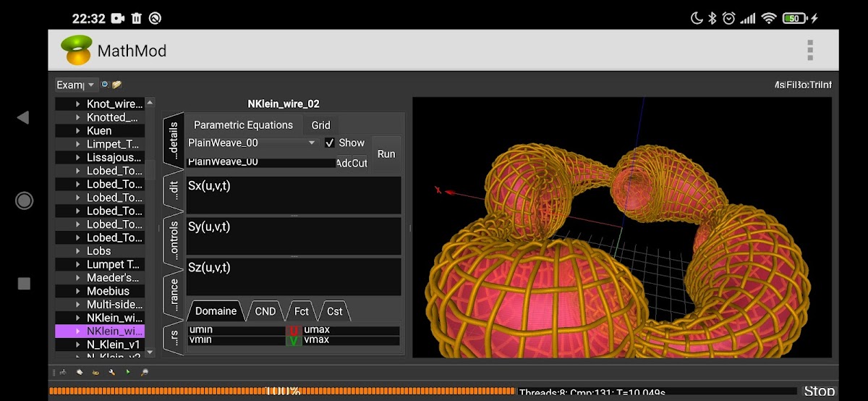Click the magnifier zoom icon in bottom toolbar
Screen dimensions: 868x401
[145, 373]
